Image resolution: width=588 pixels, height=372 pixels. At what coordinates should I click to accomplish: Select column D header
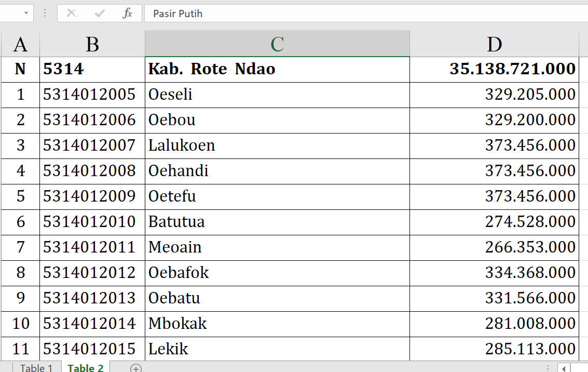point(494,44)
